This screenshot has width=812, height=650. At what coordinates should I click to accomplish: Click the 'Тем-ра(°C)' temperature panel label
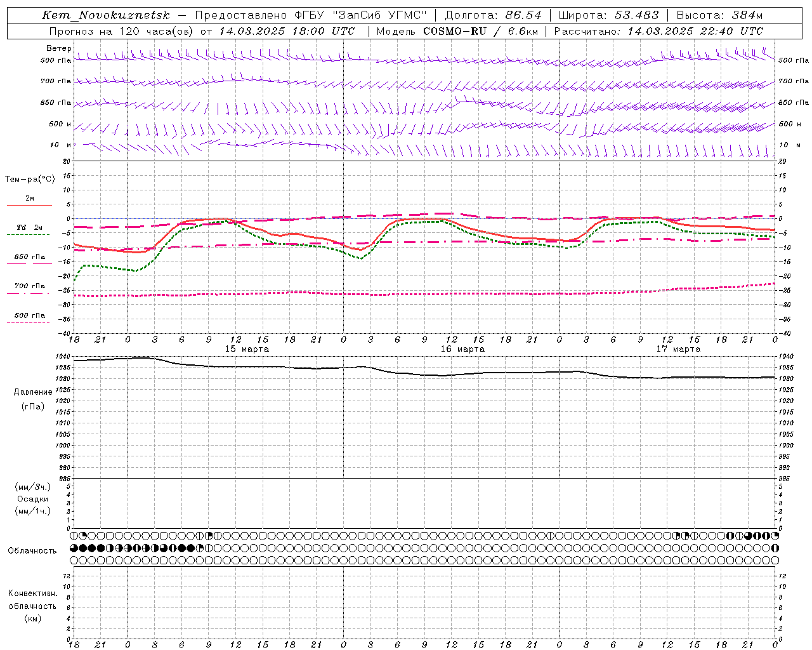(30, 180)
